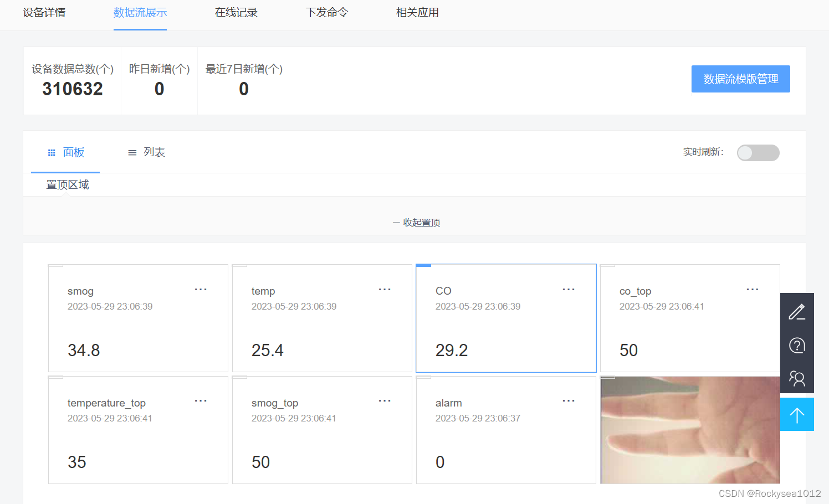
Task: Click the user contact icon in sidebar
Action: (797, 378)
